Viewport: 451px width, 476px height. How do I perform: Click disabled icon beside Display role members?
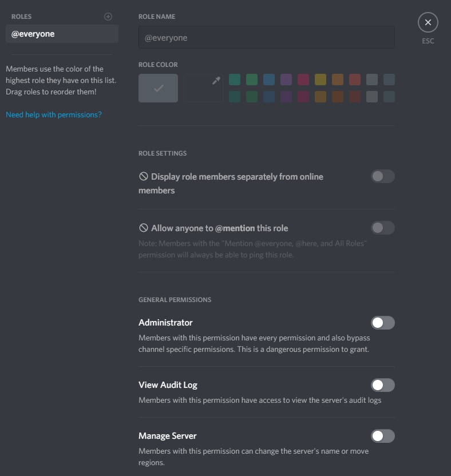[143, 176]
